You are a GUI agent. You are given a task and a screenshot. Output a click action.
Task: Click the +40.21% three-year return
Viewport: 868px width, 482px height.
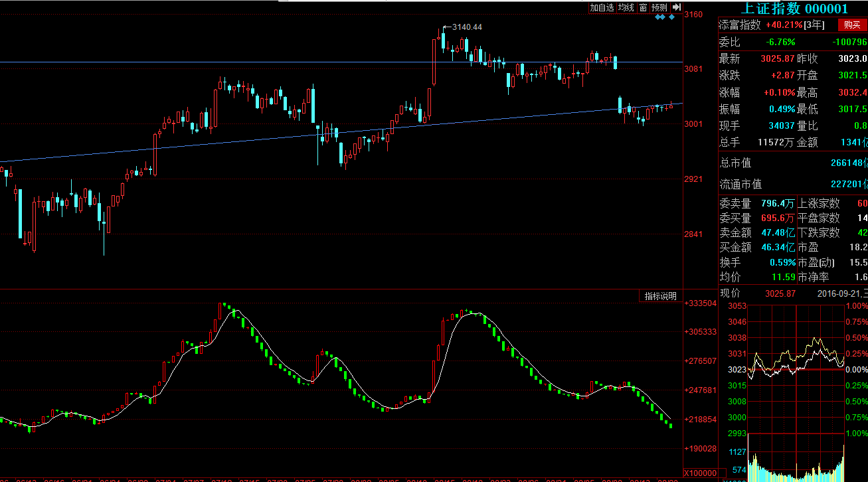point(783,25)
